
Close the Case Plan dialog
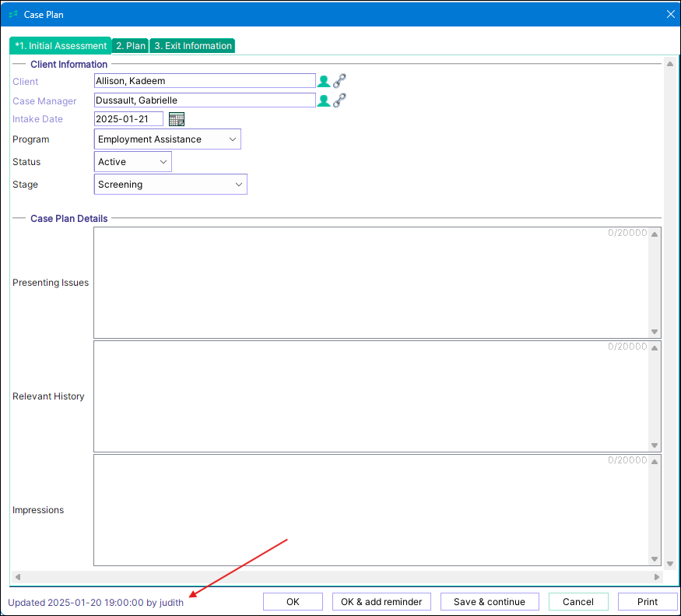[x=670, y=14]
